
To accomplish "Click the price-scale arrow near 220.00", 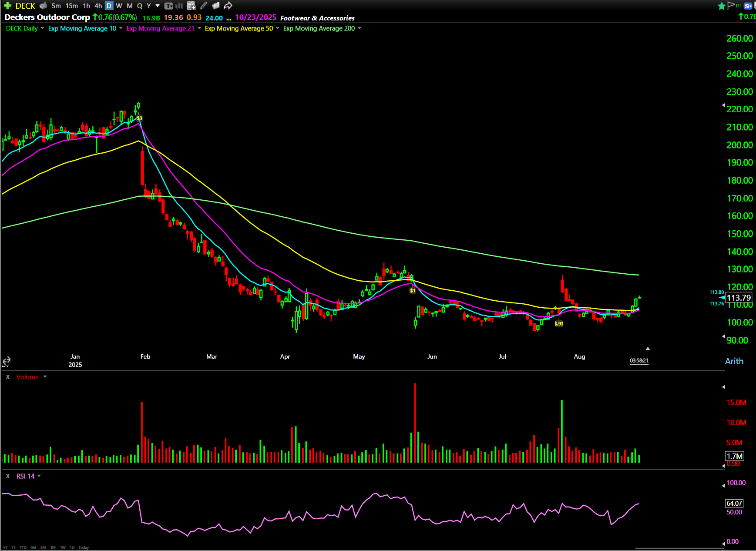I will [x=723, y=105].
